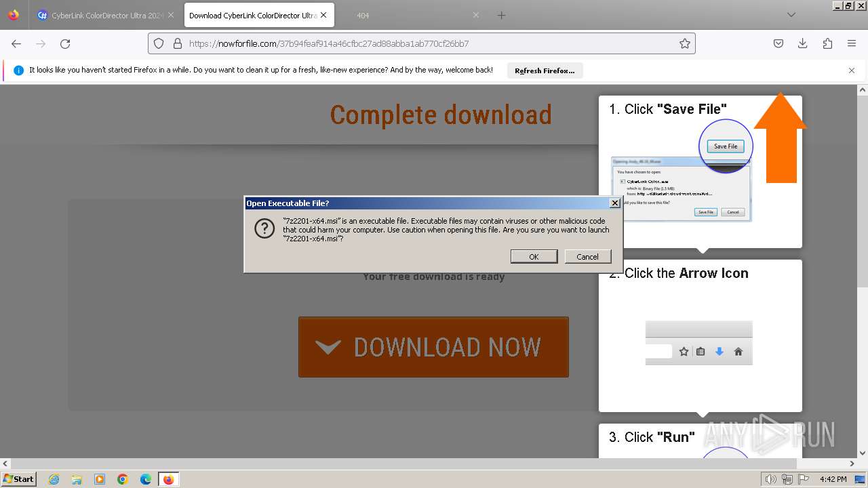868x488 pixels.
Task: Click the 4:42 PM system clock
Action: (x=833, y=479)
